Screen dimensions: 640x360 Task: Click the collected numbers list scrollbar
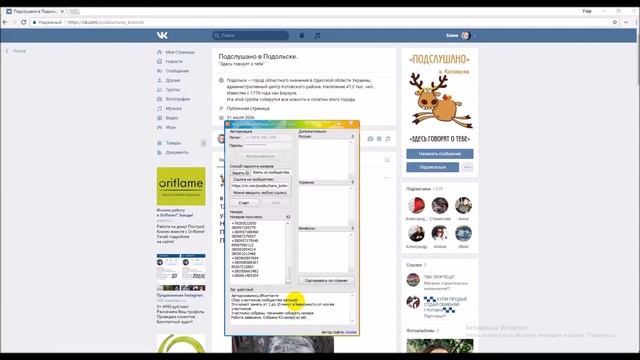click(x=288, y=252)
